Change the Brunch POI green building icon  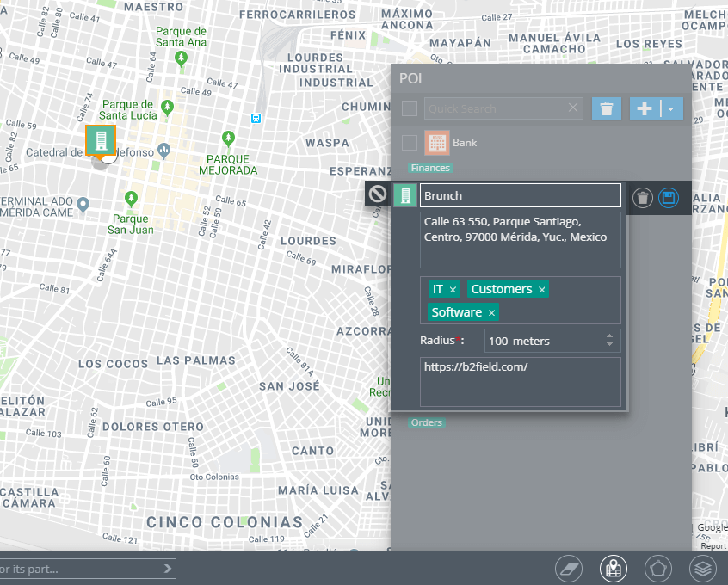click(x=405, y=195)
